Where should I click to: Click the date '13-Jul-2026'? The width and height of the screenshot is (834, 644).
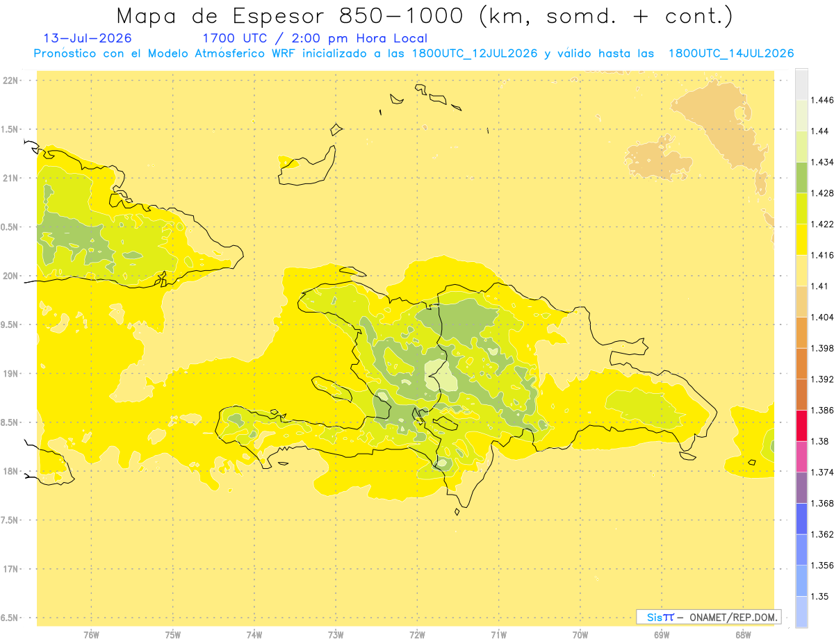88,38
